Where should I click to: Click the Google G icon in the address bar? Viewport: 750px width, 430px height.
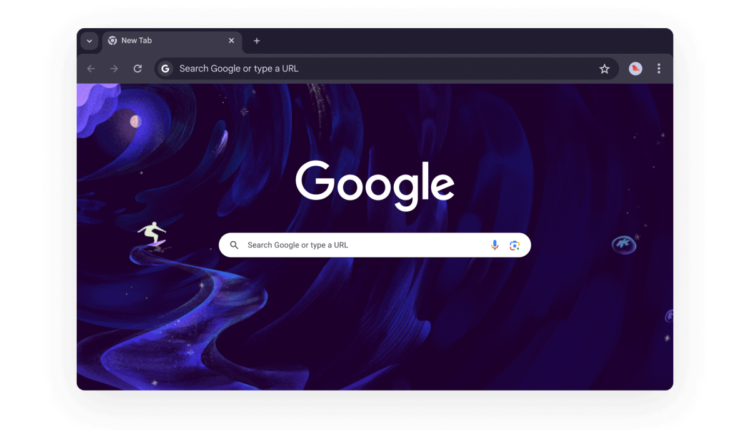pos(166,69)
